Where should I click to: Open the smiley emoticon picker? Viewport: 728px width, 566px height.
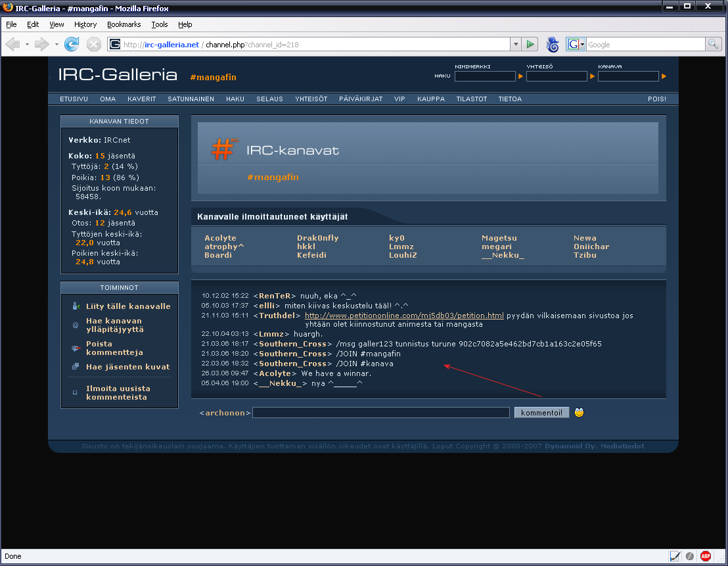click(x=579, y=413)
